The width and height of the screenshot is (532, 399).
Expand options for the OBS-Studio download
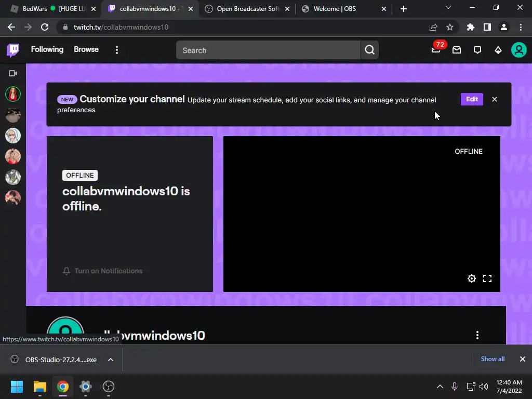(111, 360)
